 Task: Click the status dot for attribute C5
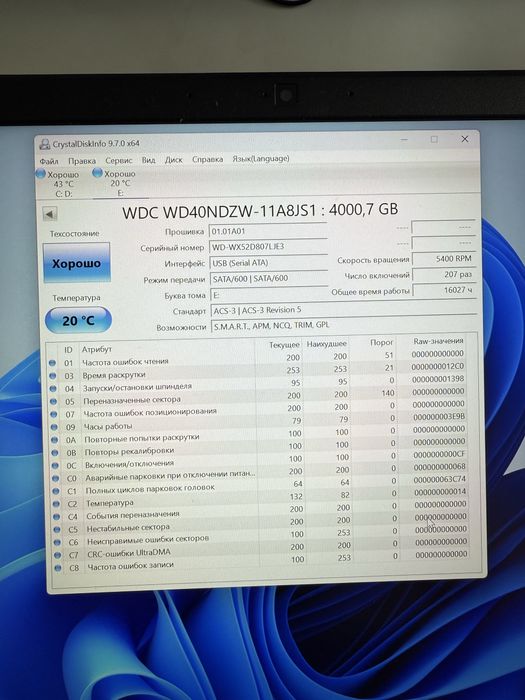pos(57,529)
